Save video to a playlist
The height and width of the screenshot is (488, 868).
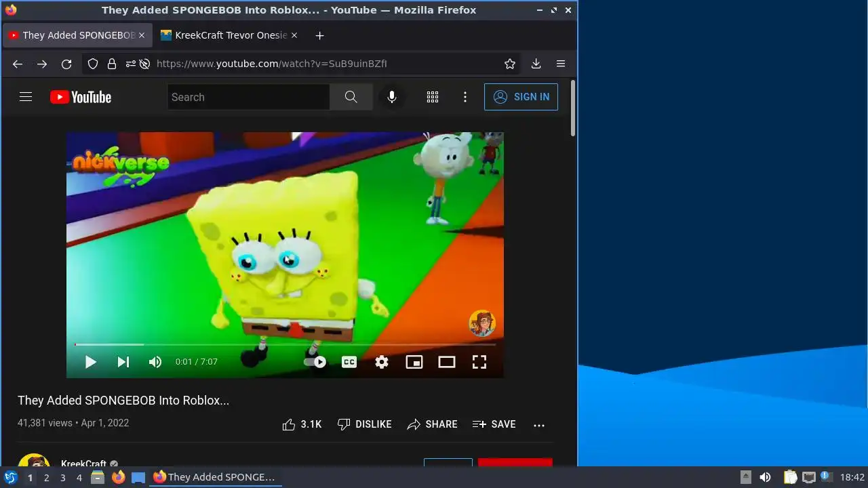494,424
